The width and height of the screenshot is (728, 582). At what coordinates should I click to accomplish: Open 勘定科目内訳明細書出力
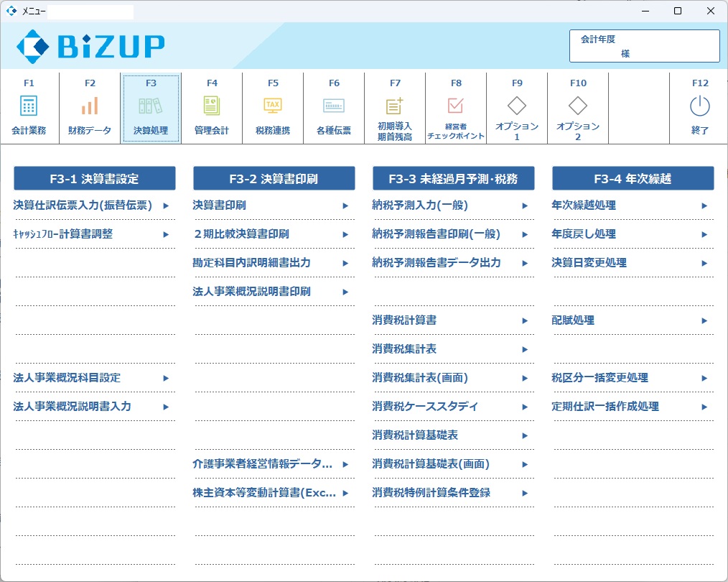pyautogui.click(x=252, y=263)
